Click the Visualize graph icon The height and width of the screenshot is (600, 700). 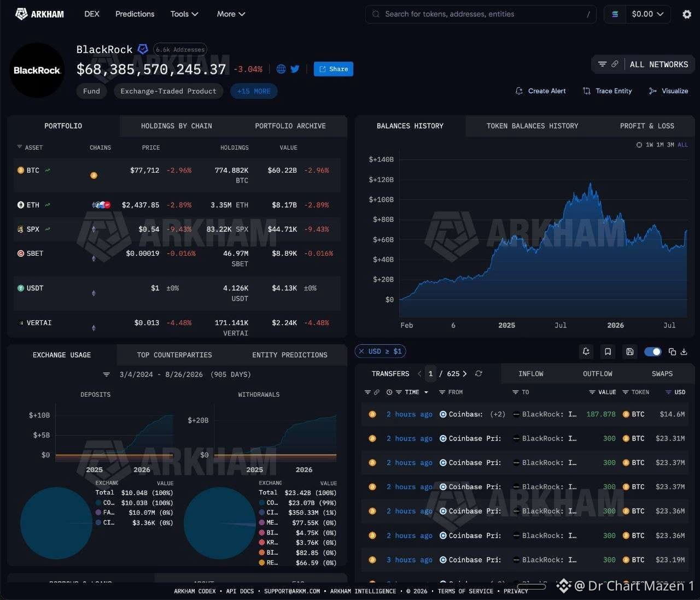click(652, 91)
